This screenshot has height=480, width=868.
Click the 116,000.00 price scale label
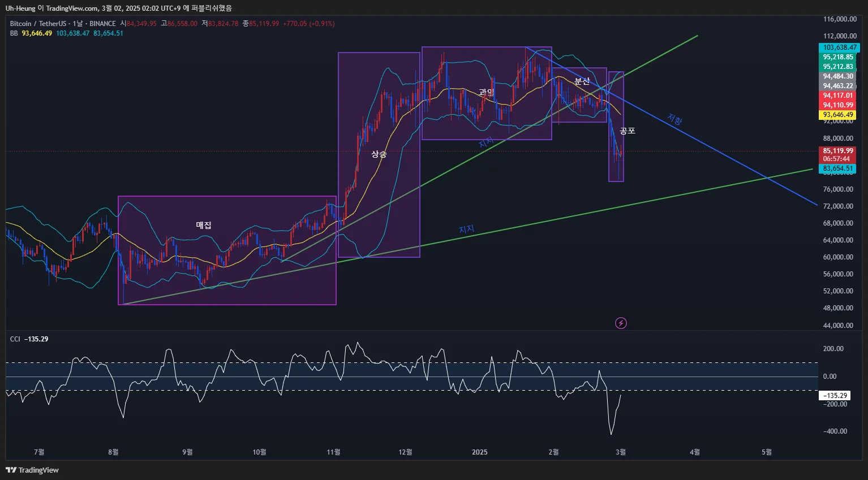click(x=840, y=19)
